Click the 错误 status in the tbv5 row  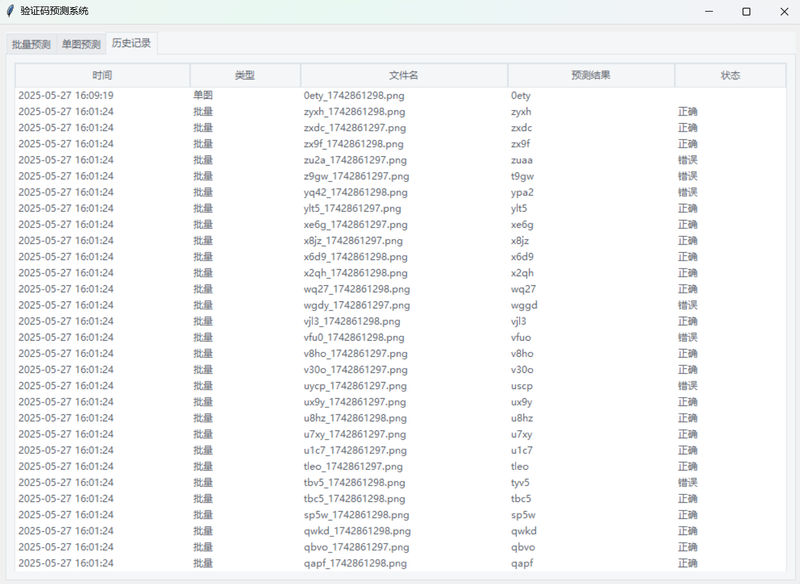tap(688, 483)
